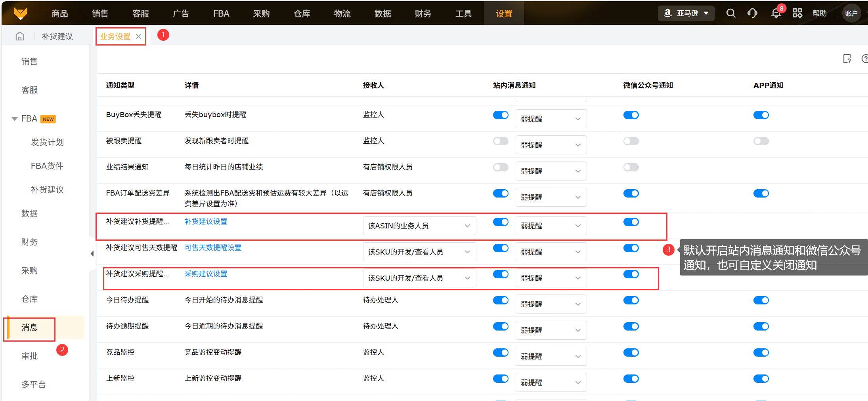Collapse the sidebar with the arrow handle

[x=92, y=253]
